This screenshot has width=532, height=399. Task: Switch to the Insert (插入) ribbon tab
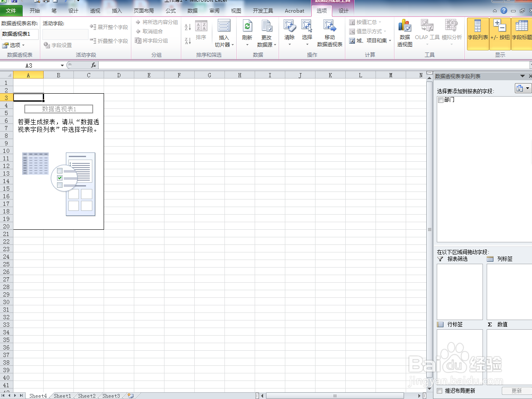117,11
